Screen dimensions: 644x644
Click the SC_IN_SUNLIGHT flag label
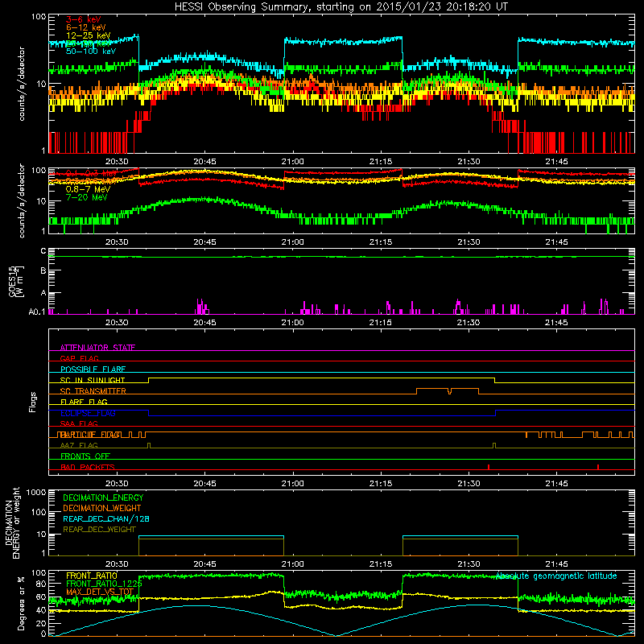93,380
